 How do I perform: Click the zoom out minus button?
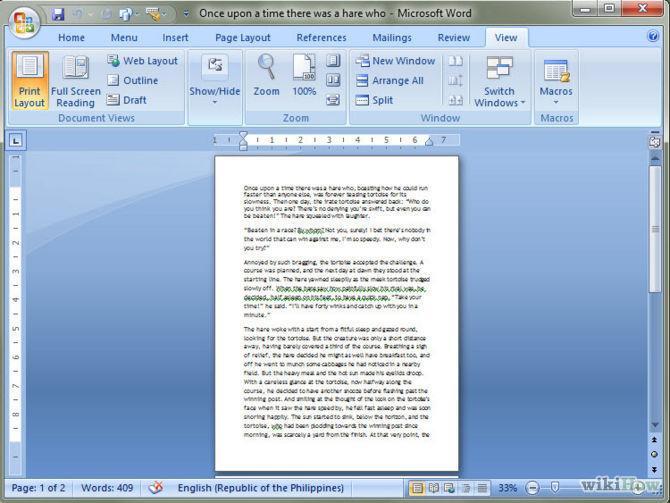point(532,488)
